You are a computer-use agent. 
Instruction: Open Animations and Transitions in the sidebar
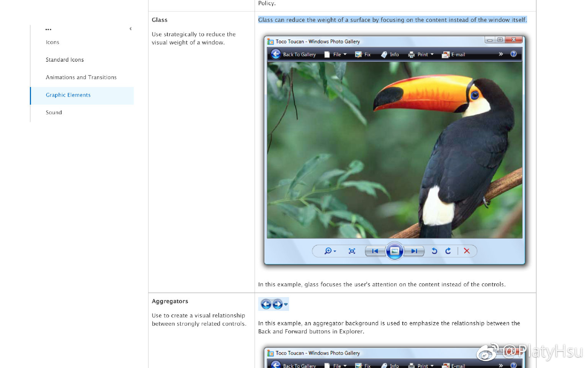click(x=81, y=77)
